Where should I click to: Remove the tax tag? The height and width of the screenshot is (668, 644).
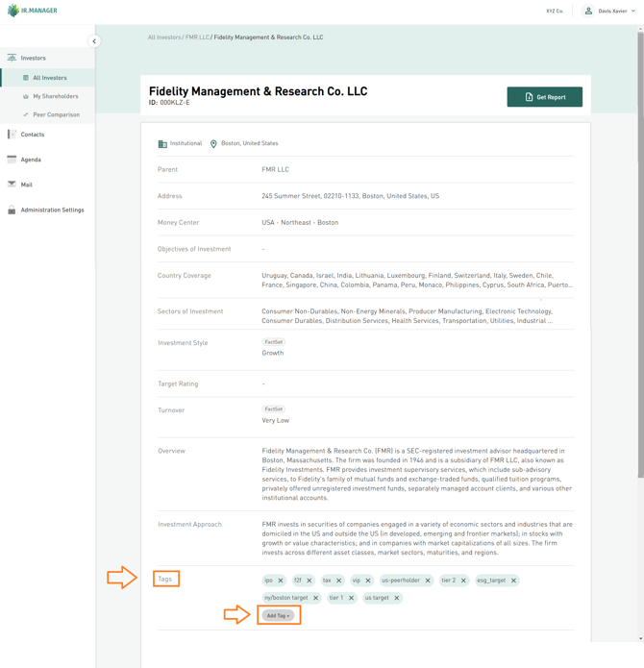coord(338,581)
